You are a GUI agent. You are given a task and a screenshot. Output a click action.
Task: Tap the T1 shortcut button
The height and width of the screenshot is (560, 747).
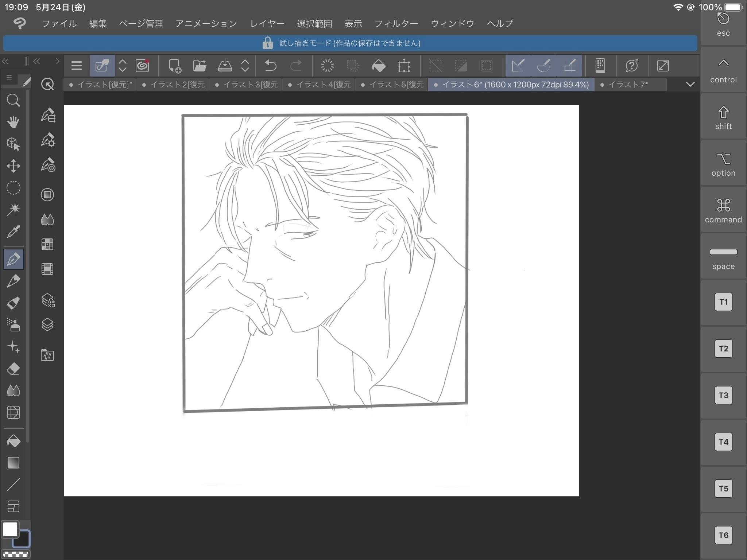tap(723, 302)
